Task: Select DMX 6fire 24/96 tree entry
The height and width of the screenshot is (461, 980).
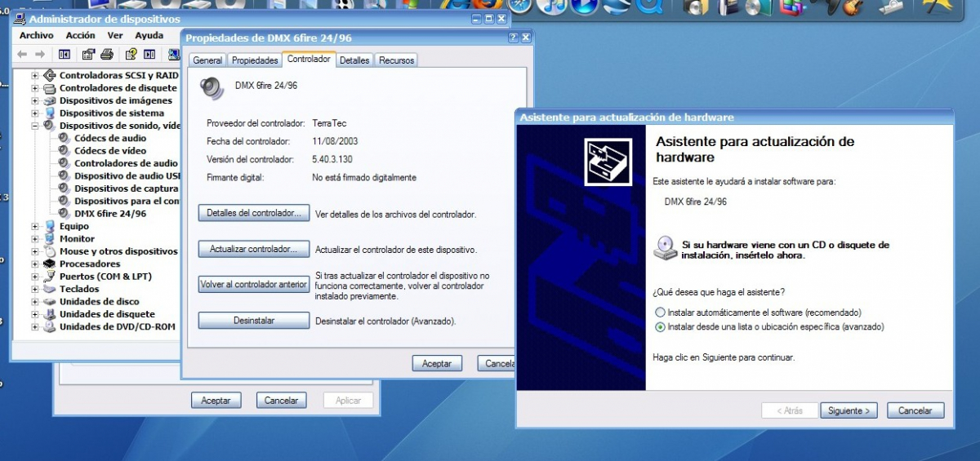Action: click(x=110, y=214)
